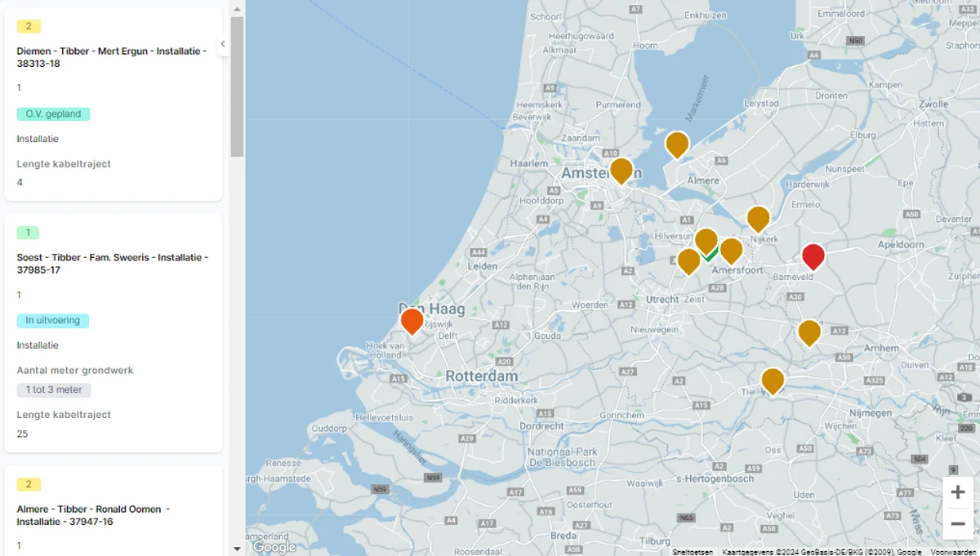Select the yellow marker near Nijkerk
This screenshot has width=980, height=556.
pos(758,219)
